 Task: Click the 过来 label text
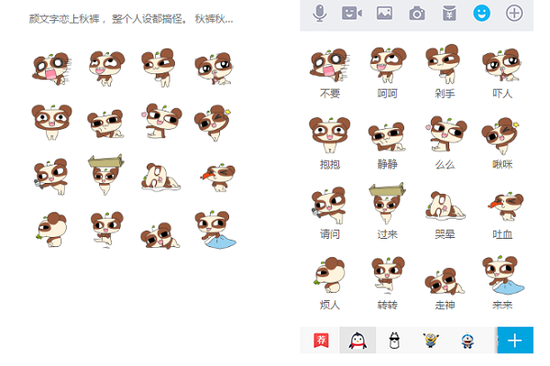click(387, 234)
